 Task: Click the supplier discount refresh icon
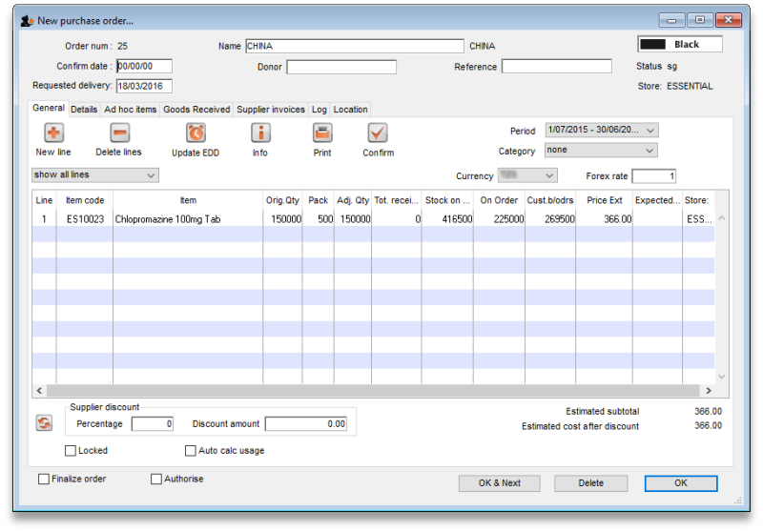pos(44,422)
